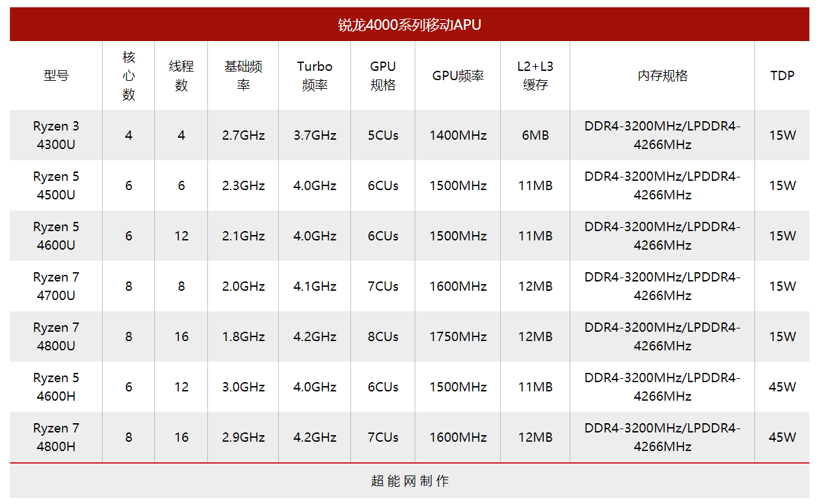Select core count 4 in the 4300U row
This screenshot has width=820, height=504.
click(128, 135)
